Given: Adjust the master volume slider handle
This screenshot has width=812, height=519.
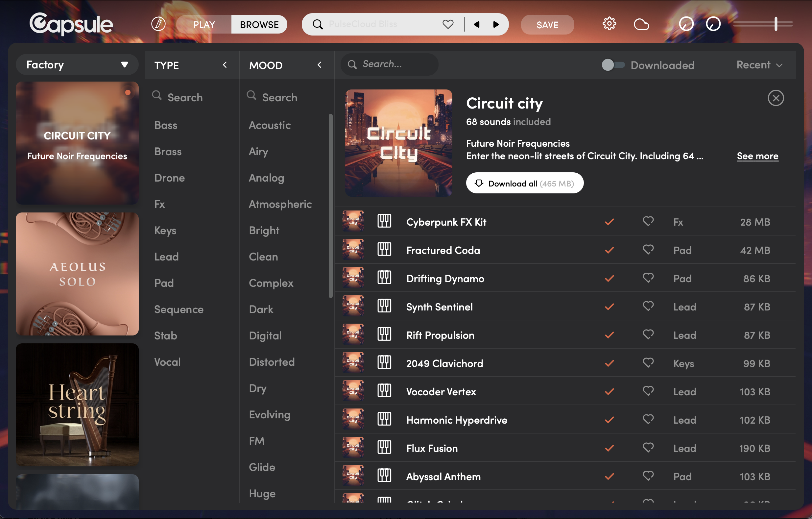Looking at the screenshot, I should [x=776, y=24].
